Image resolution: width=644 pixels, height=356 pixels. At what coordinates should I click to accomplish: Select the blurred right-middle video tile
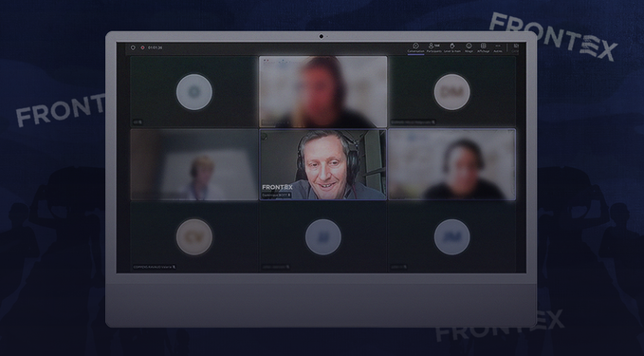452,164
